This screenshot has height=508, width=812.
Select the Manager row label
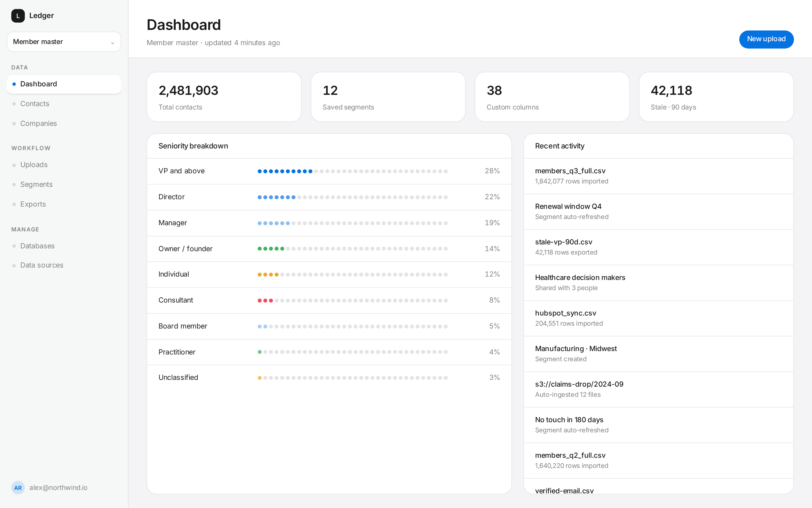[173, 223]
